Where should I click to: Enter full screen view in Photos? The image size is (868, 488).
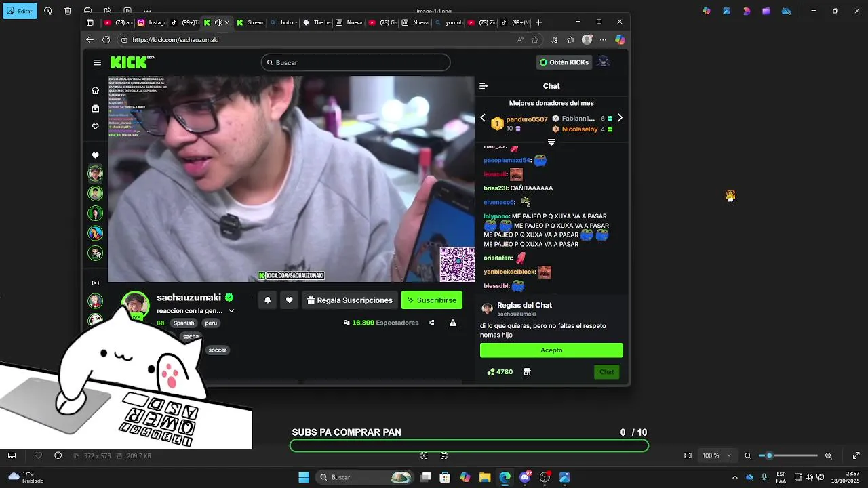pyautogui.click(x=856, y=455)
